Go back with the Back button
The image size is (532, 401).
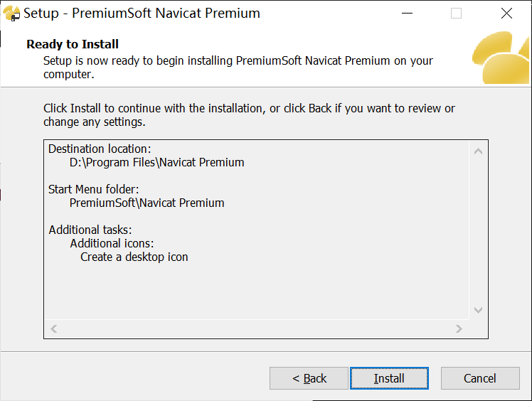point(309,378)
